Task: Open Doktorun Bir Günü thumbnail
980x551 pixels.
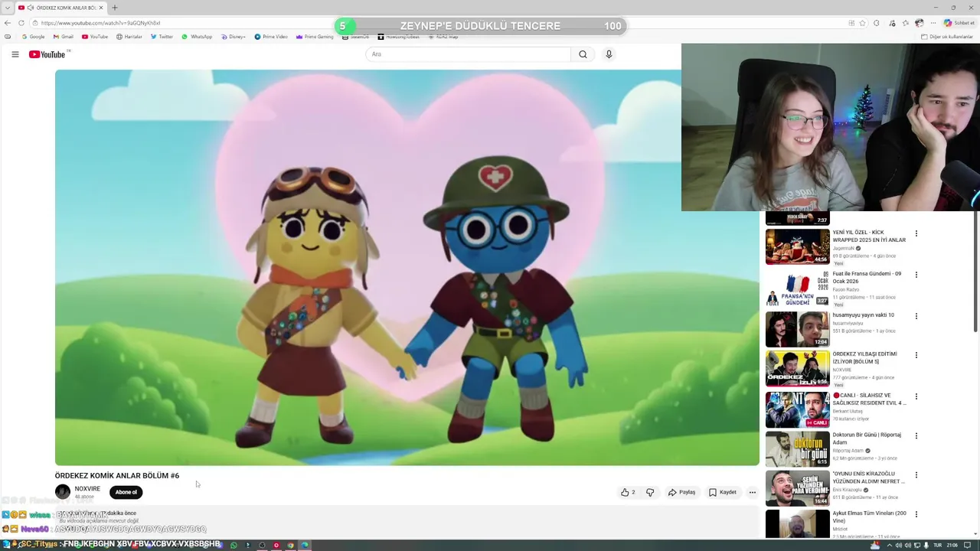Action: 797,448
